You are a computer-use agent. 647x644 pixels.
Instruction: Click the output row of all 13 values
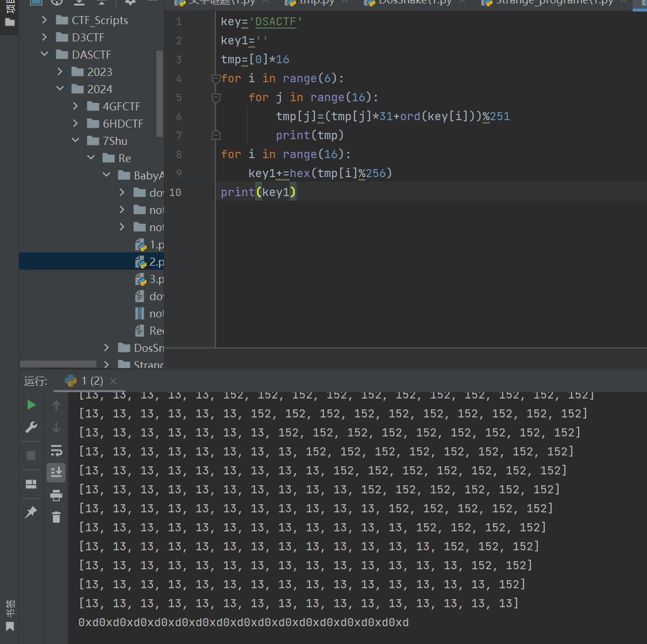(298, 604)
